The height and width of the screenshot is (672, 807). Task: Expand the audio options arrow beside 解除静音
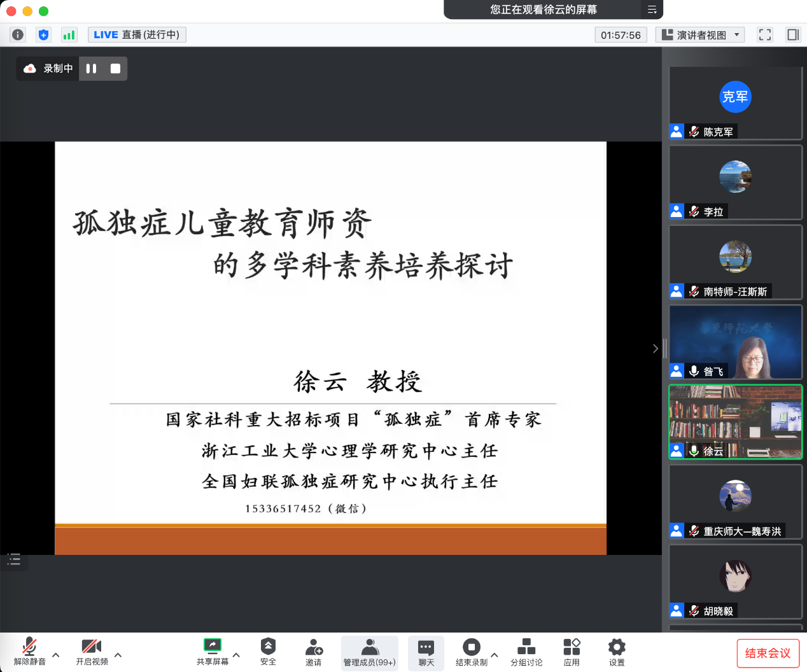pyautogui.click(x=56, y=654)
